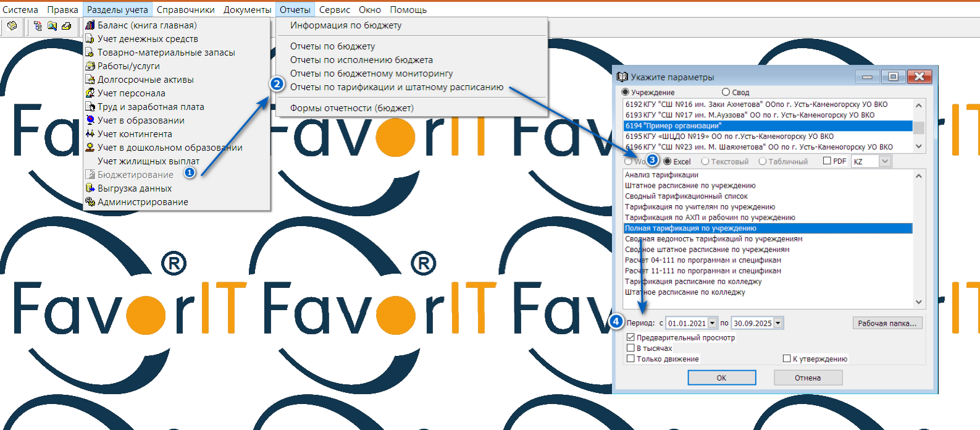Click the Рабочая папка... button

(x=887, y=323)
